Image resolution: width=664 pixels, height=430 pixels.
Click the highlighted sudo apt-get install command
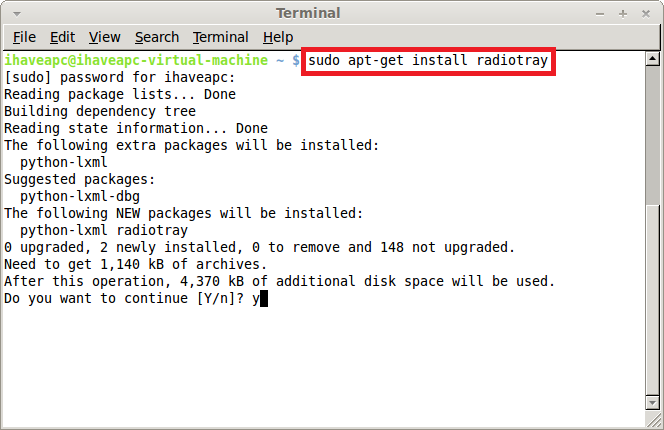[428, 61]
